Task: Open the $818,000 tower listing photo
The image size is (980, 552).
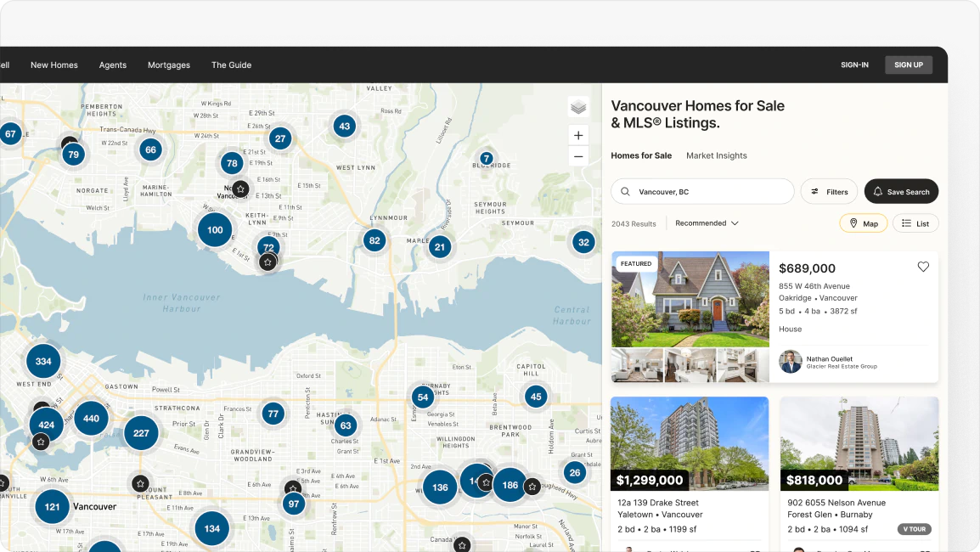Action: 859,444
